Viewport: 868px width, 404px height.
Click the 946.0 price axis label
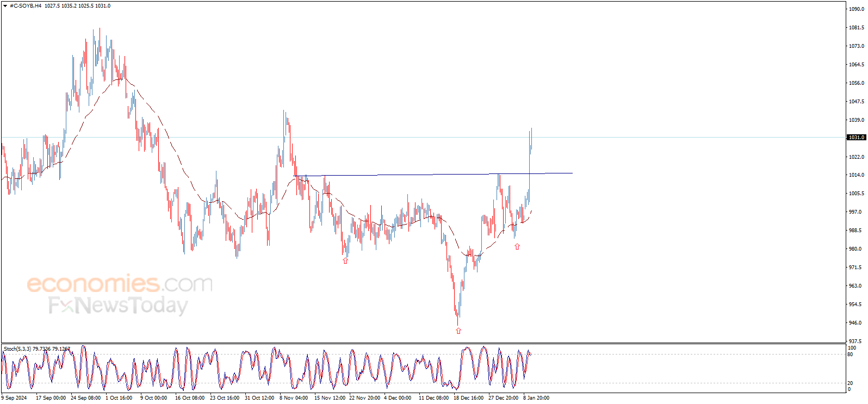[x=855, y=323]
